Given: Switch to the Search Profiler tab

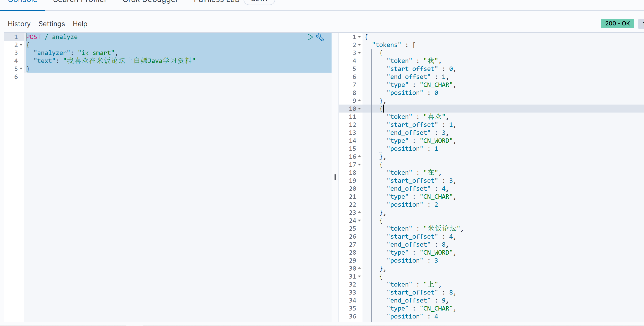Looking at the screenshot, I should [x=80, y=2].
